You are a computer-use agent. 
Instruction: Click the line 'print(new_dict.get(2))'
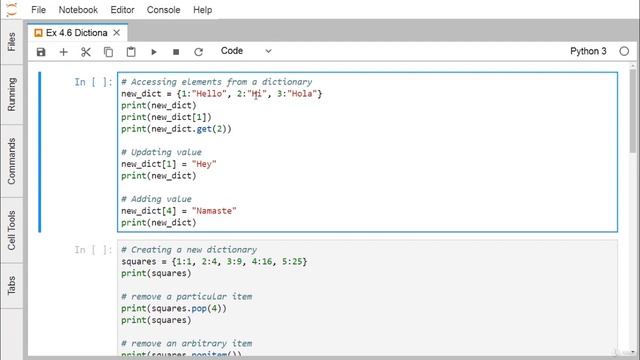(176, 129)
